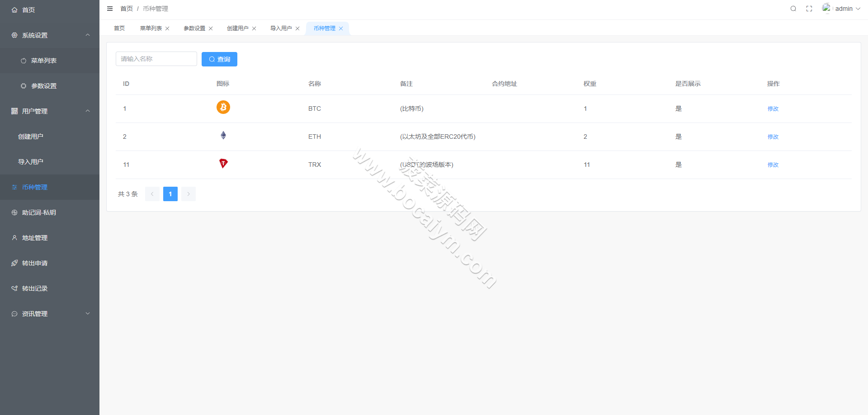Image resolution: width=868 pixels, height=415 pixels.
Task: Close the 币种管理 tab
Action: (341, 28)
